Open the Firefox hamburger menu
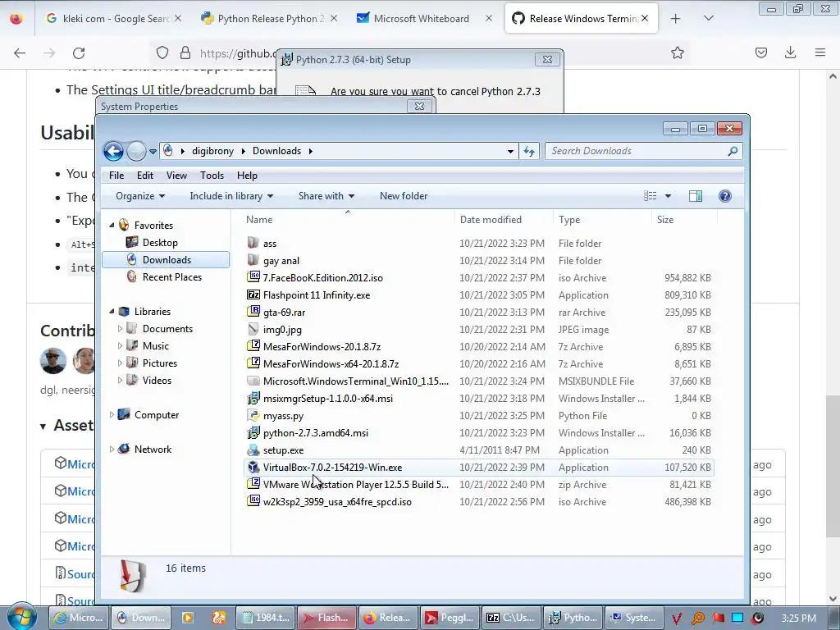840x630 pixels. pos(819,52)
